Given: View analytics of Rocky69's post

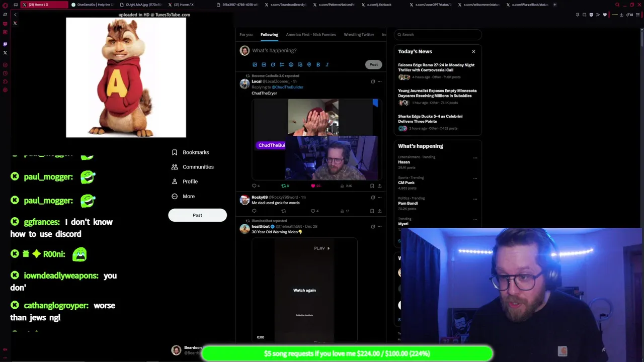Looking at the screenshot, I should tap(345, 211).
